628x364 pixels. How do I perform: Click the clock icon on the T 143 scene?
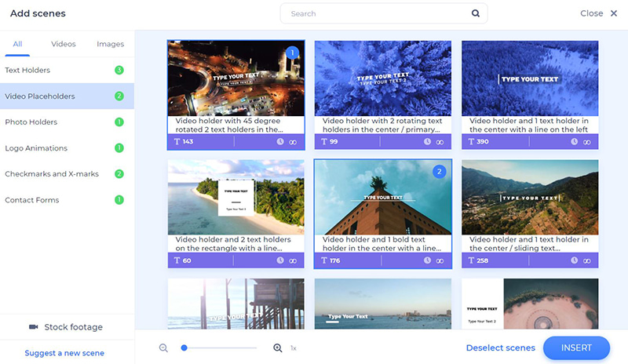280,141
